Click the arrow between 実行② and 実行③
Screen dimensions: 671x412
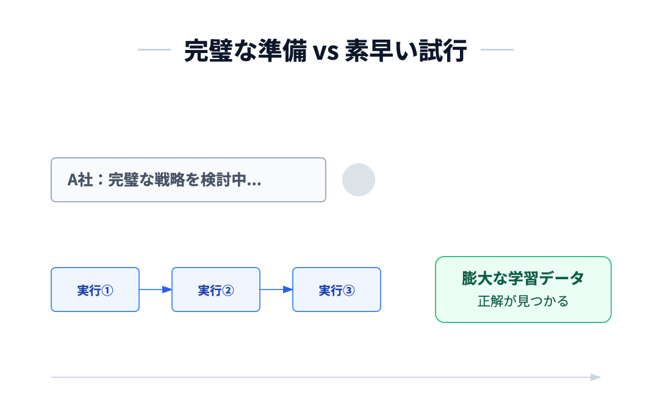click(x=276, y=290)
